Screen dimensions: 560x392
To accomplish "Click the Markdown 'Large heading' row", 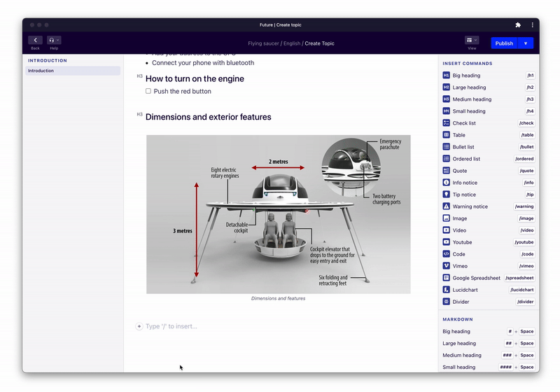I will [488, 343].
